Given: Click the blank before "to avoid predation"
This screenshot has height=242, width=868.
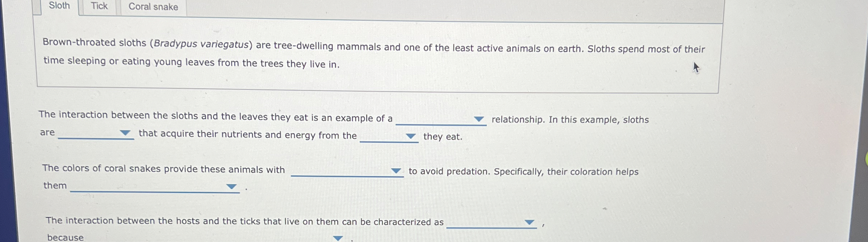Looking at the screenshot, I should click(343, 176).
